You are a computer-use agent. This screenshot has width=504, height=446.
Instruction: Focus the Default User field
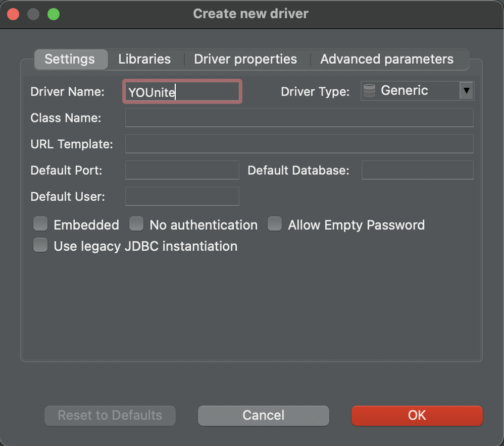pyautogui.click(x=182, y=197)
